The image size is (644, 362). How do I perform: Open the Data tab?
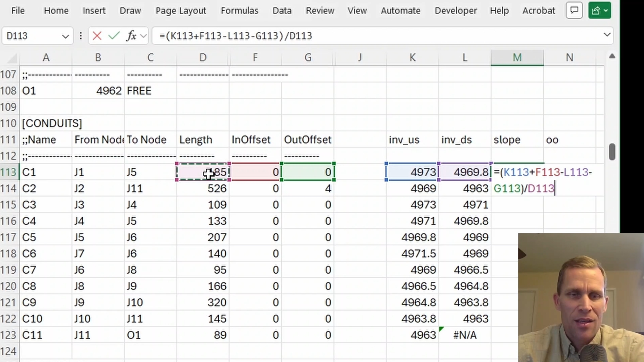click(282, 11)
